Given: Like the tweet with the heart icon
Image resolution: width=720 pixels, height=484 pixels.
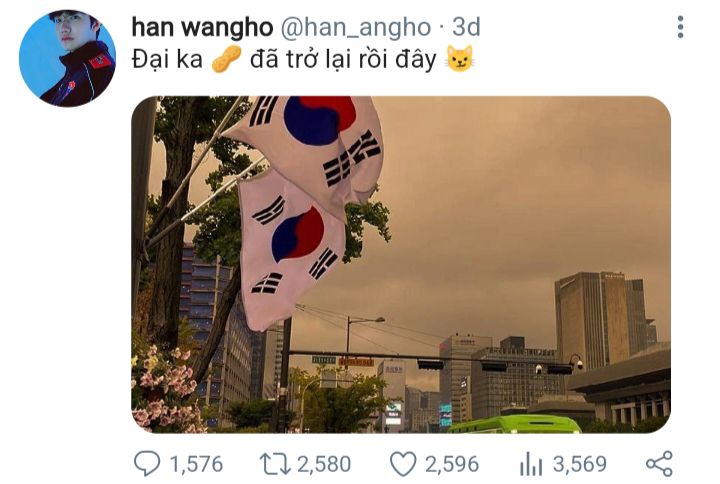Looking at the screenshot, I should click(x=403, y=463).
